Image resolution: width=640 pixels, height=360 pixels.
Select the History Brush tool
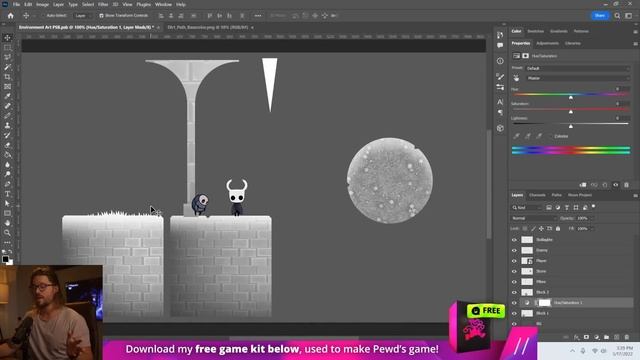[7, 136]
